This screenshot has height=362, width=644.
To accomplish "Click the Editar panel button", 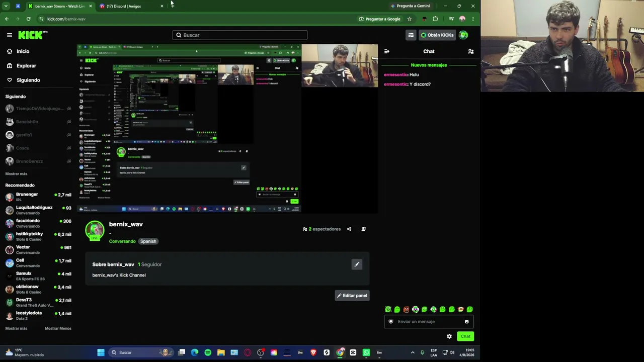I will [x=352, y=296].
